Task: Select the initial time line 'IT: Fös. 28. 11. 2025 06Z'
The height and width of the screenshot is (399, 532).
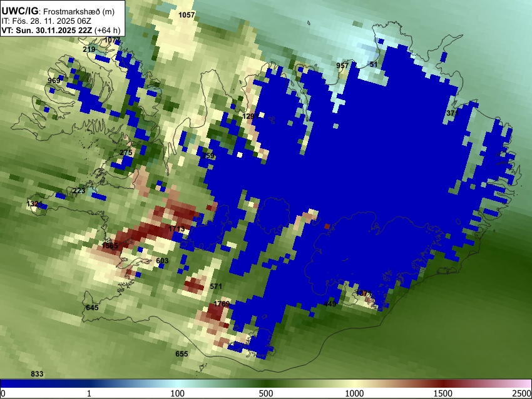Action: [46, 21]
